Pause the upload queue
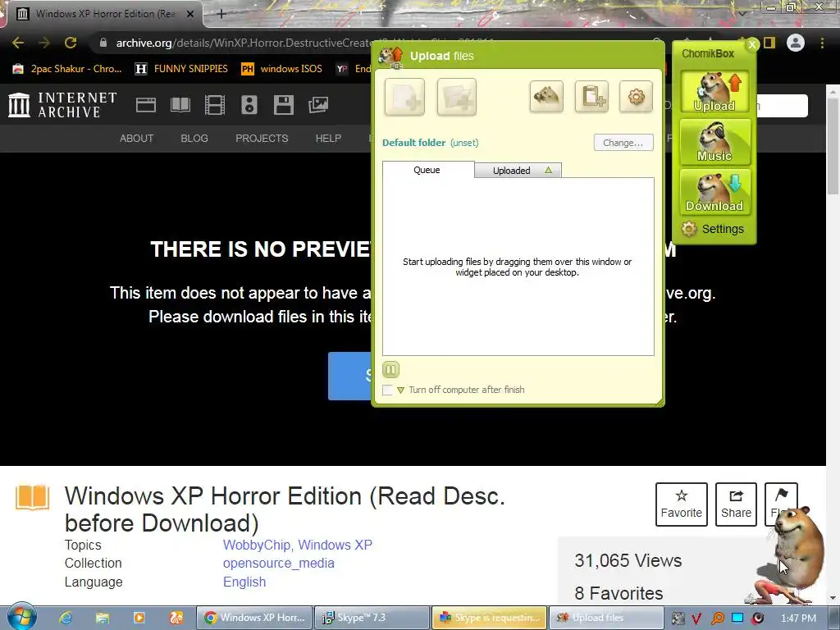840x630 pixels. (x=391, y=370)
